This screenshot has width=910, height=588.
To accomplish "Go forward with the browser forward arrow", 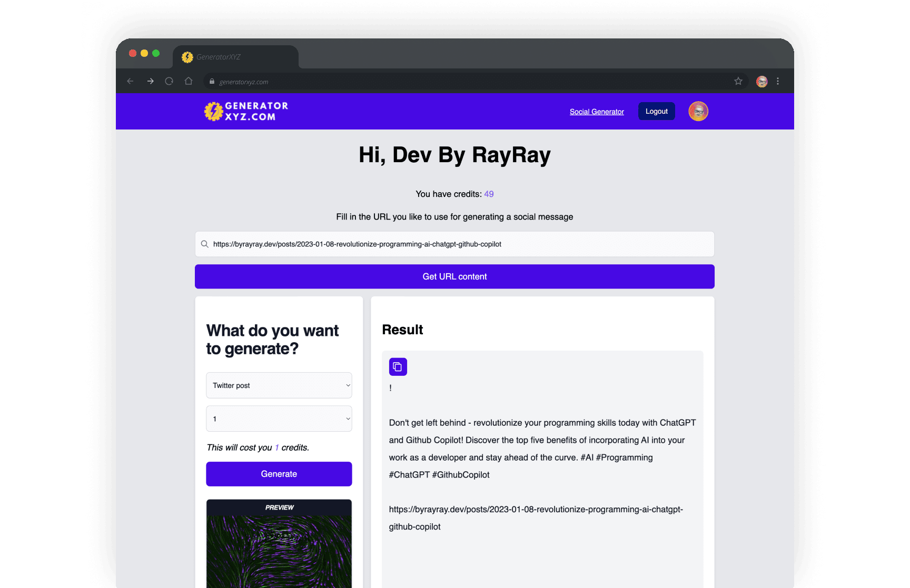I will (x=150, y=81).
